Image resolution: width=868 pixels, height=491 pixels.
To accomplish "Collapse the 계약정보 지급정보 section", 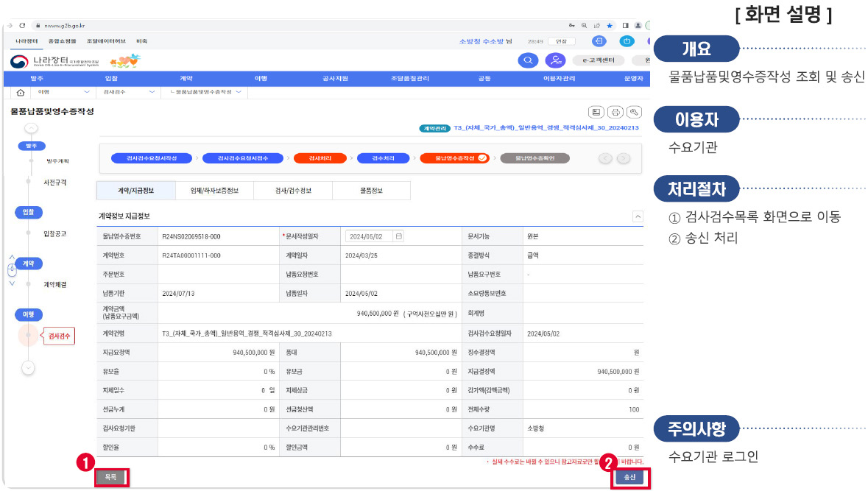I will pyautogui.click(x=638, y=216).
